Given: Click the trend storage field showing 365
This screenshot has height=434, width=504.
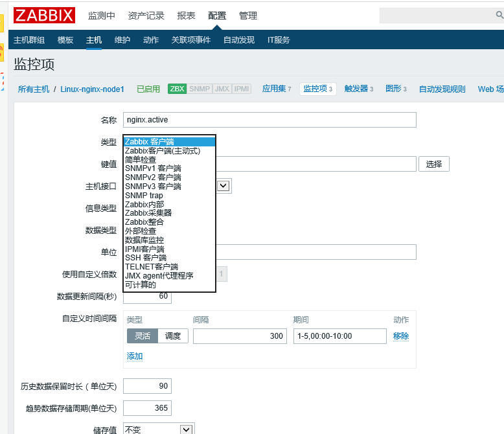Looking at the screenshot, I should (147, 408).
